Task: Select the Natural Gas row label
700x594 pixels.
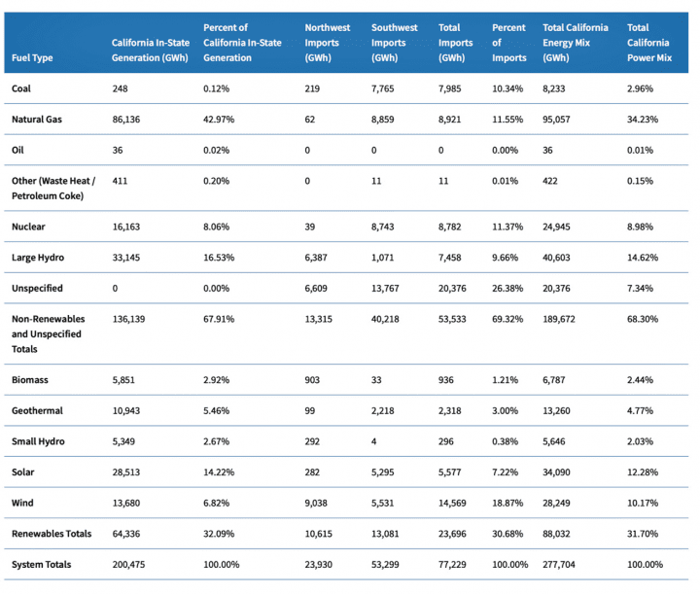Action: [x=36, y=120]
